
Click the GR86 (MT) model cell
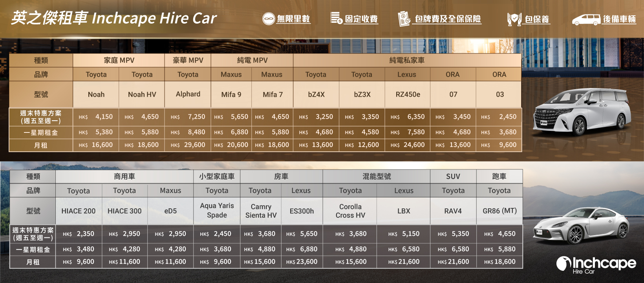(499, 211)
